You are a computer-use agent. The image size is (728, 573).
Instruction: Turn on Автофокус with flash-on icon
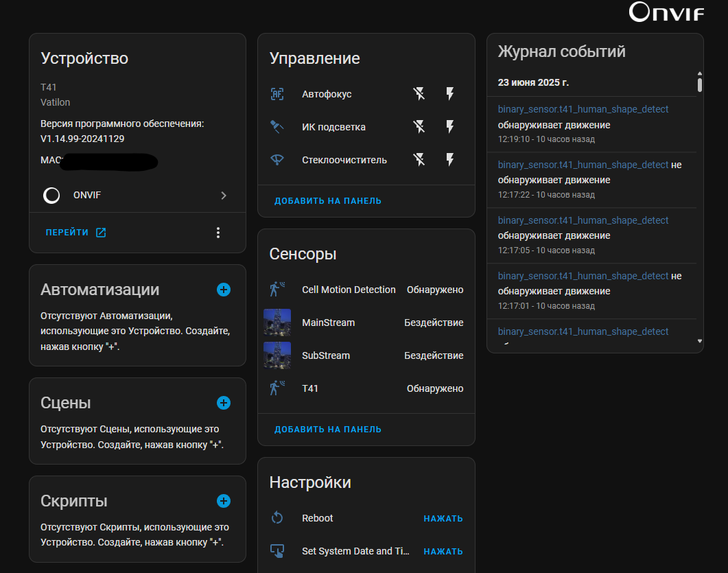pos(450,94)
